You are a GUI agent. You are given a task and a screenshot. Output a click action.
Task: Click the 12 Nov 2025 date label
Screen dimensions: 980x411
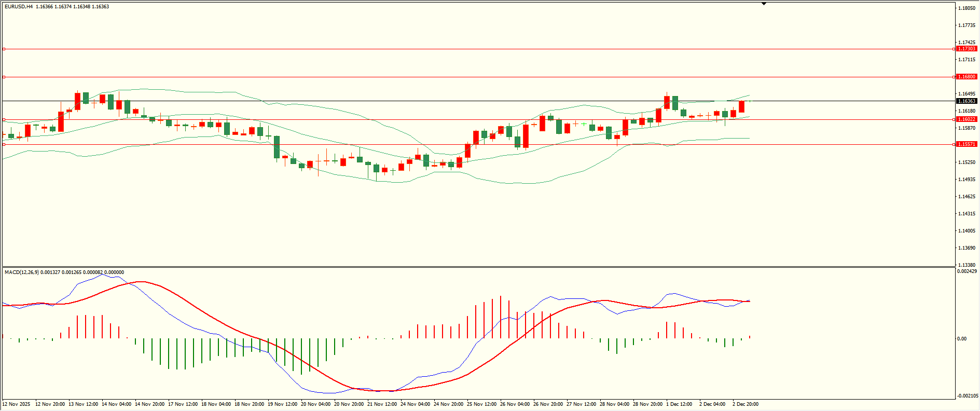(17, 404)
